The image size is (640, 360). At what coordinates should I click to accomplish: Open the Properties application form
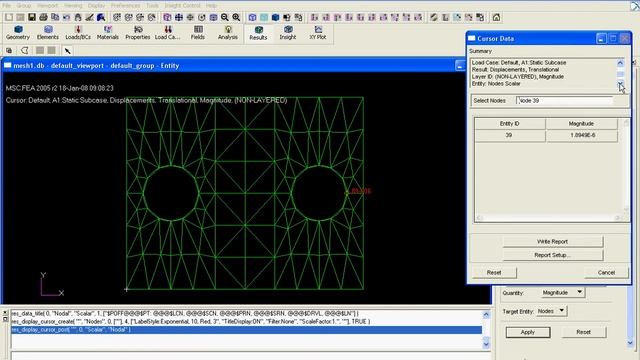138,33
